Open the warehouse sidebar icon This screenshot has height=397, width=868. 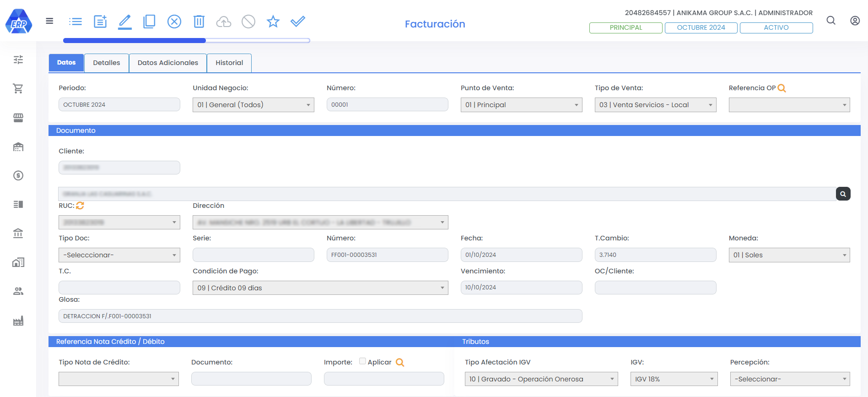18,147
